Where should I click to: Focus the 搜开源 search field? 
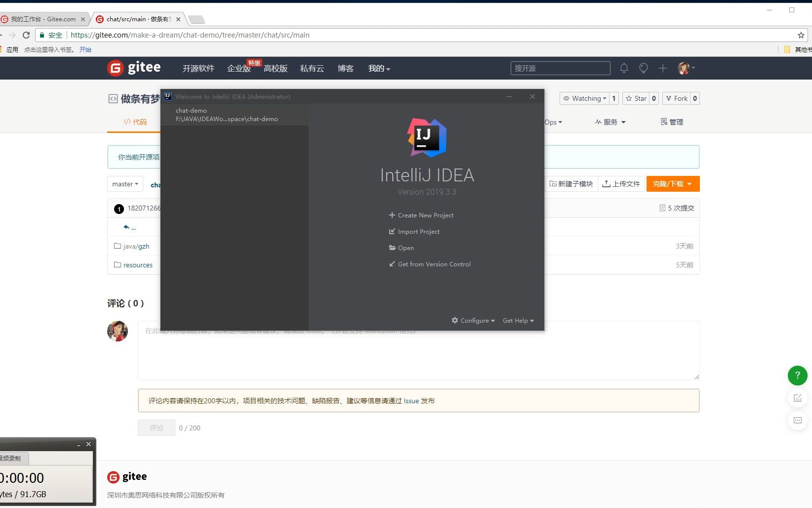561,68
